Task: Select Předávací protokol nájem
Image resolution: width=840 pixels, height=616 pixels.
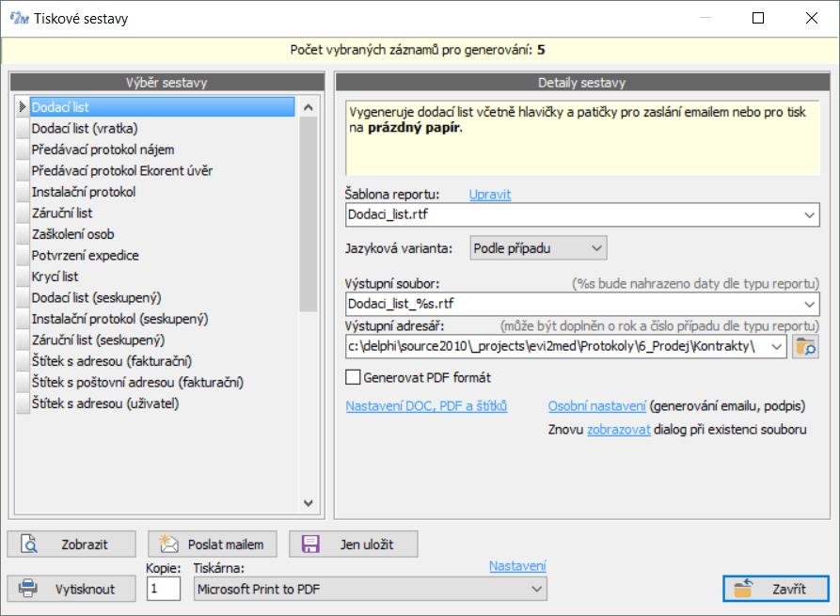Action: coord(163,150)
